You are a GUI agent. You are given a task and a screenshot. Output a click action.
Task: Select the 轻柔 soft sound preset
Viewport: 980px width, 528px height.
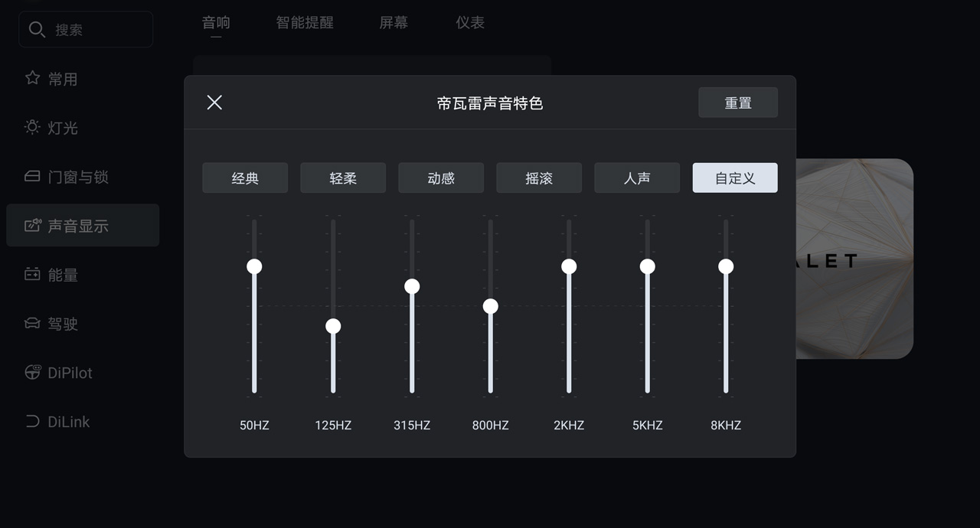point(343,178)
